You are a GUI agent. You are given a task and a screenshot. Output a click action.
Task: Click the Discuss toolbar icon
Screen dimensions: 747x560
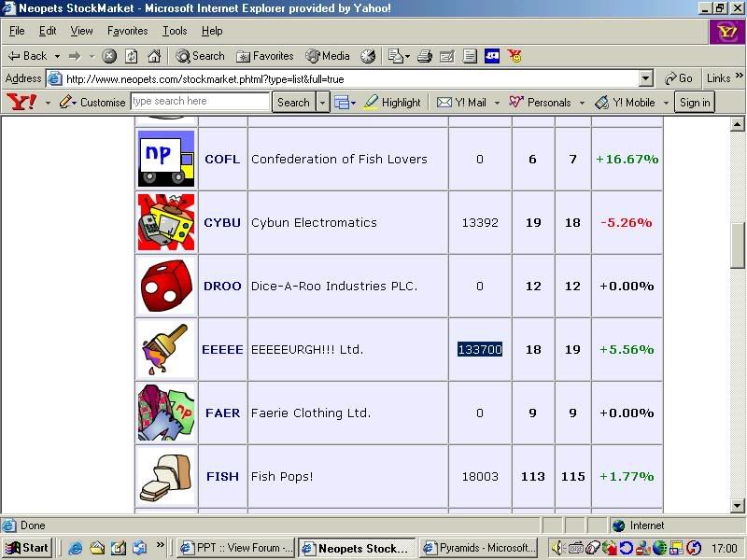470,56
